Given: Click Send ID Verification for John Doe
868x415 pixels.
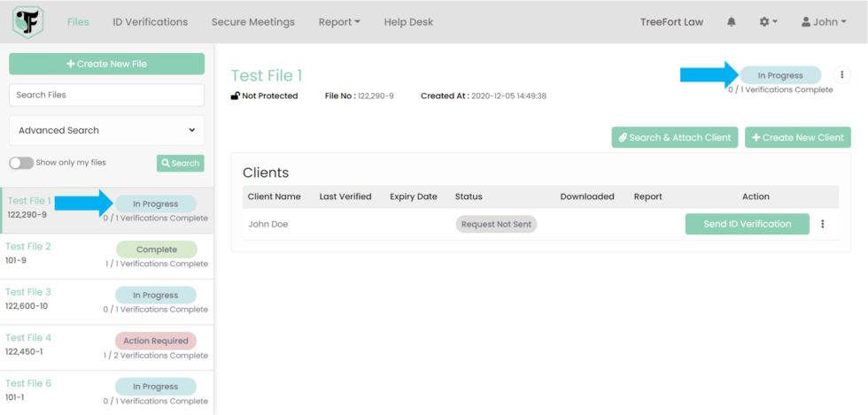Looking at the screenshot, I should [x=747, y=225].
